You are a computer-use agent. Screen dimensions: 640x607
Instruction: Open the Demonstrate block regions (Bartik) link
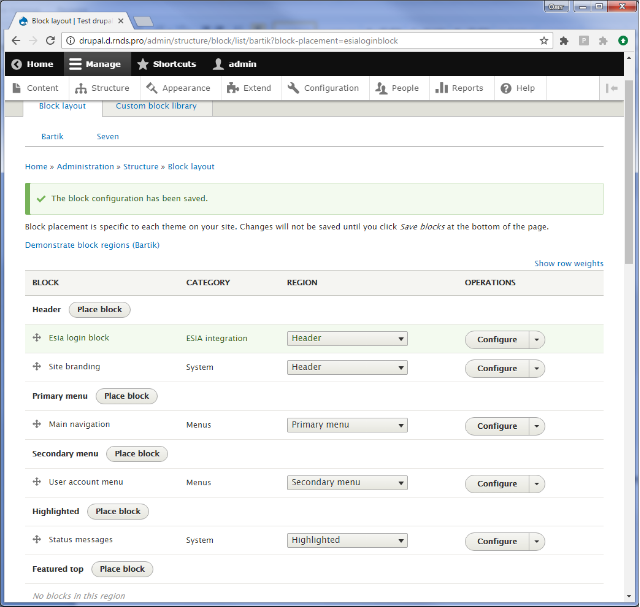pyautogui.click(x=92, y=245)
